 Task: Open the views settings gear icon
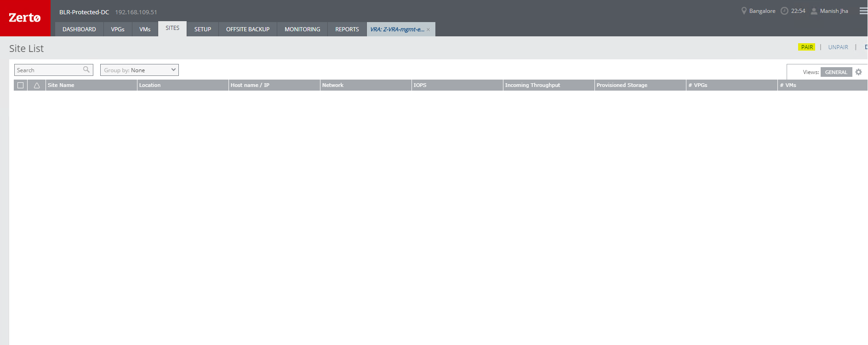tap(858, 72)
